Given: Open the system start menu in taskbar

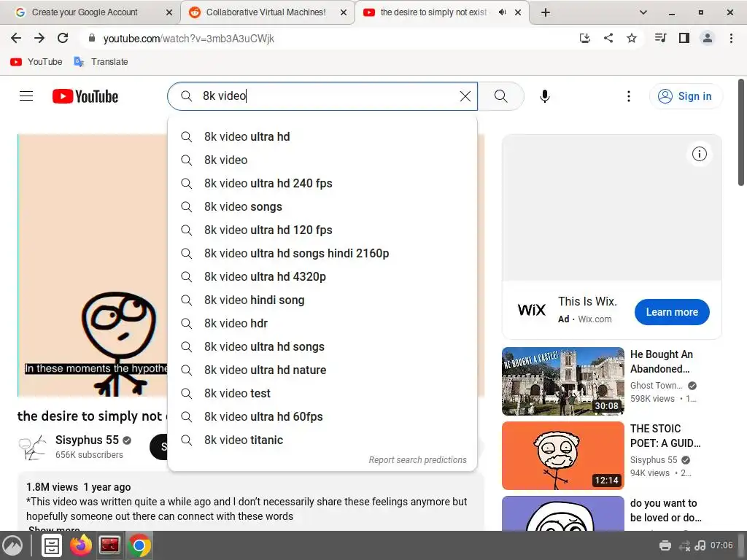Looking at the screenshot, I should point(13,545).
